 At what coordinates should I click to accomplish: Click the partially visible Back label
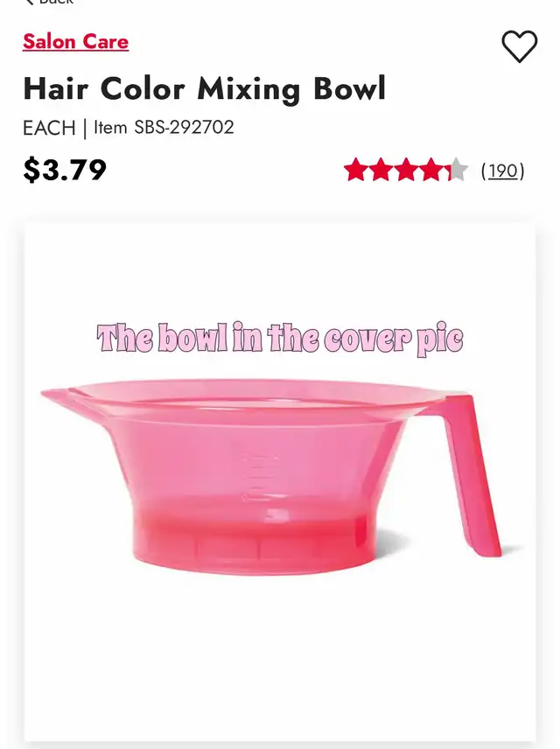(x=56, y=2)
